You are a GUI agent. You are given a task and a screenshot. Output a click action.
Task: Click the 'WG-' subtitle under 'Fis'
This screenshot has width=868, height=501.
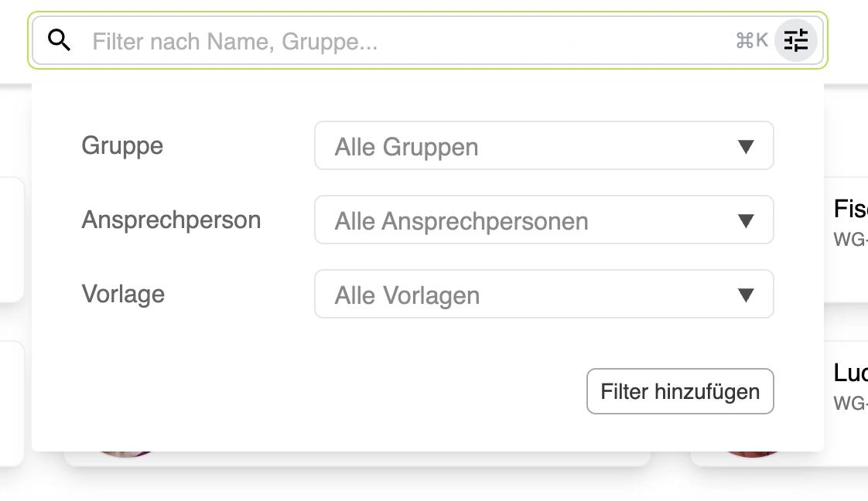coord(850,240)
